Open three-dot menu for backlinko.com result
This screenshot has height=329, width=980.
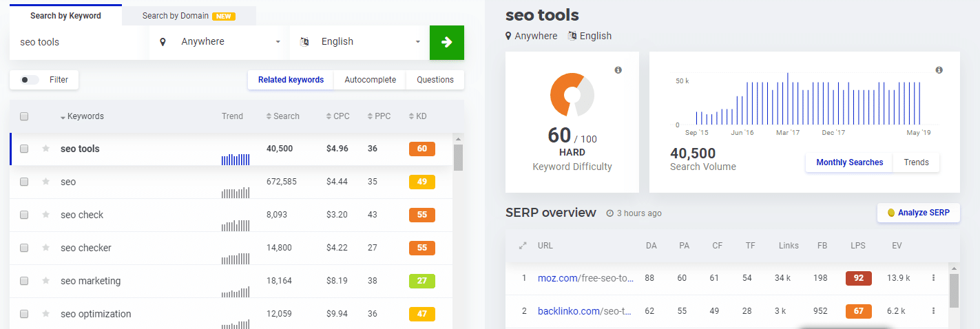(934, 311)
